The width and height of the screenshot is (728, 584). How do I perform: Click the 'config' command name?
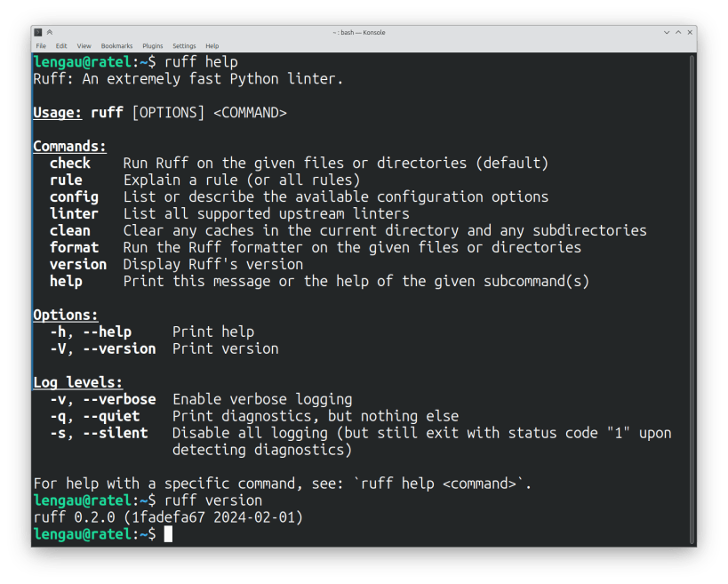(x=75, y=197)
